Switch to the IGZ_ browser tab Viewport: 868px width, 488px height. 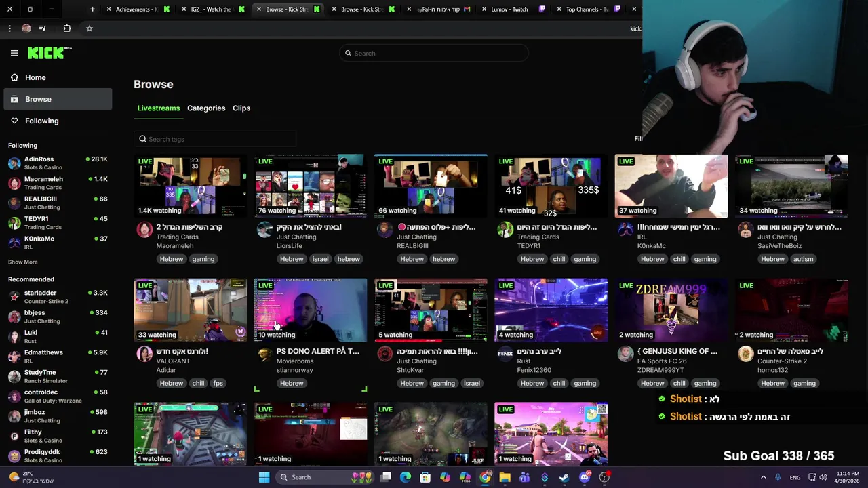point(214,9)
